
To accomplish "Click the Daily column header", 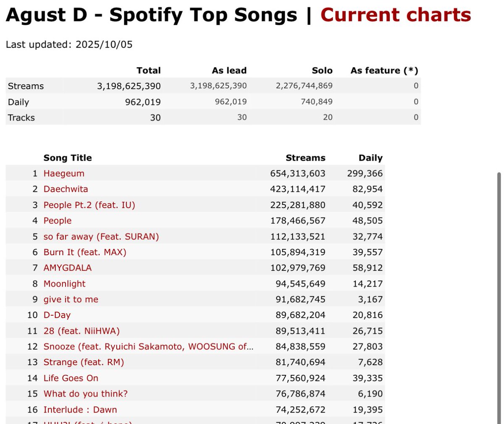I will pyautogui.click(x=370, y=158).
